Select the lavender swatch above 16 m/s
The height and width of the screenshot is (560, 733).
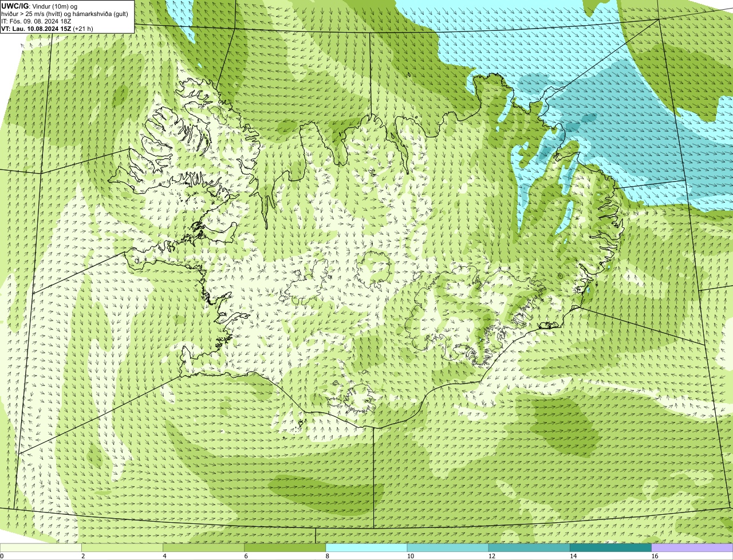692,547
